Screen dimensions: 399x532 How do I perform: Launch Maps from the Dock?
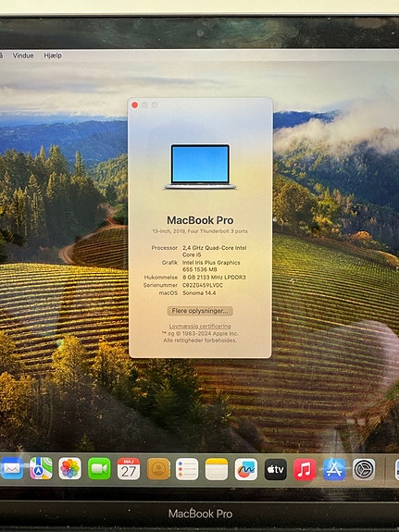(x=41, y=468)
